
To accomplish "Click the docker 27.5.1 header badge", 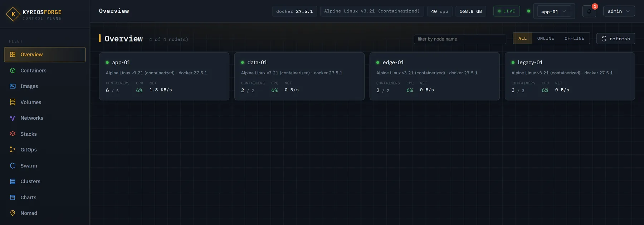I will (x=294, y=11).
